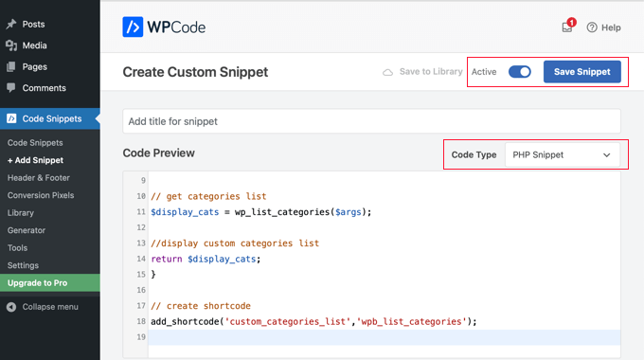Image resolution: width=644 pixels, height=360 pixels.
Task: Open the notifications inbox icon
Action: click(x=567, y=27)
